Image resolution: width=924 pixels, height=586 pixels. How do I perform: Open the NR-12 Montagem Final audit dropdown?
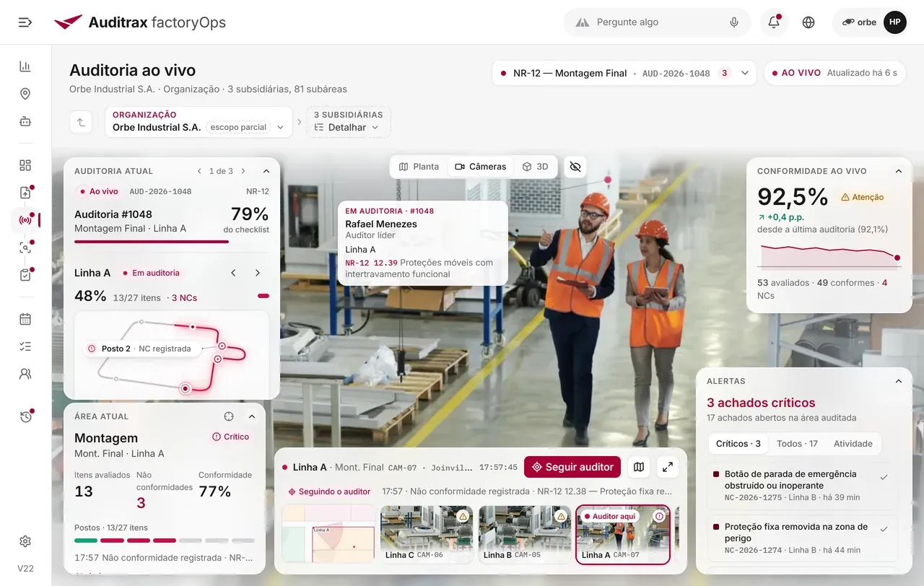[x=624, y=73]
